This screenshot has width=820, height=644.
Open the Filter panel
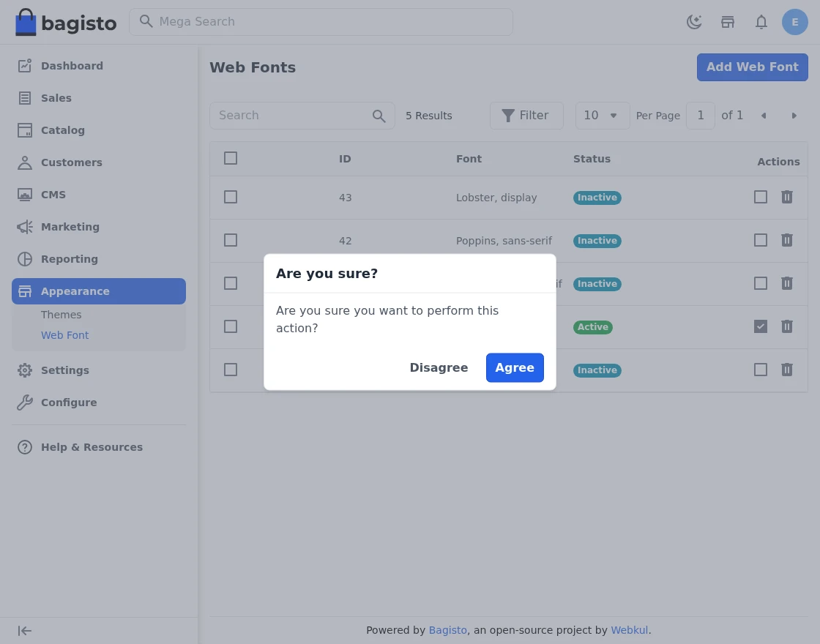click(526, 116)
